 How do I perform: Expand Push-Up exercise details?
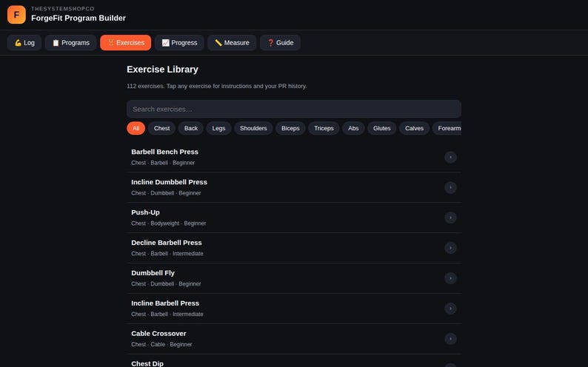pos(294,218)
